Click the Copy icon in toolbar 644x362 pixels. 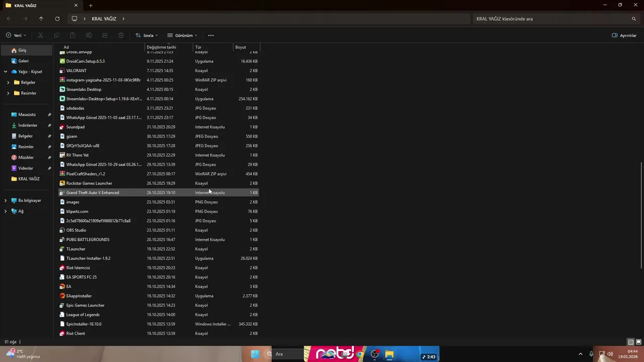(x=56, y=35)
